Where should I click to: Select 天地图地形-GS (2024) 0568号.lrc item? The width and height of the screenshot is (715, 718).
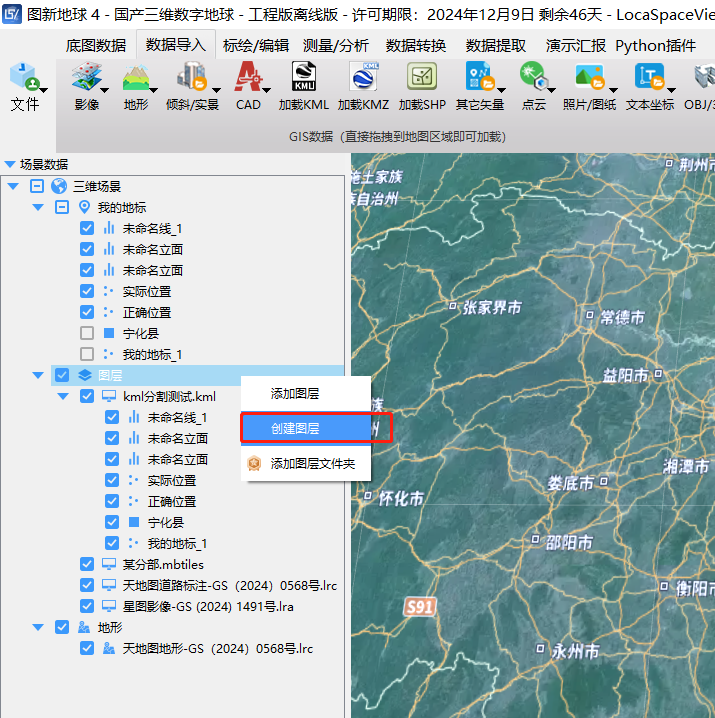click(218, 648)
